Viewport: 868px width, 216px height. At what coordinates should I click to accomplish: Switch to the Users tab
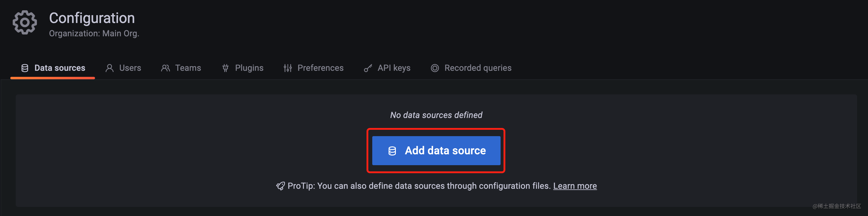123,68
